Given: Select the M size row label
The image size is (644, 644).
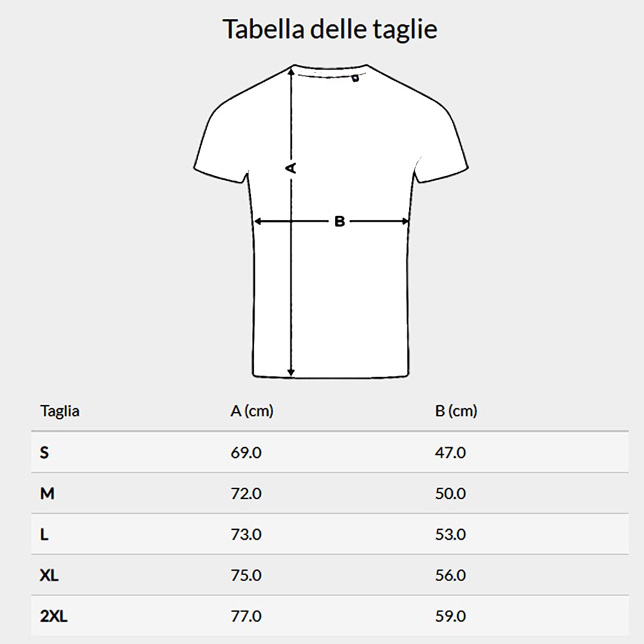Looking at the screenshot, I should coord(47,494).
